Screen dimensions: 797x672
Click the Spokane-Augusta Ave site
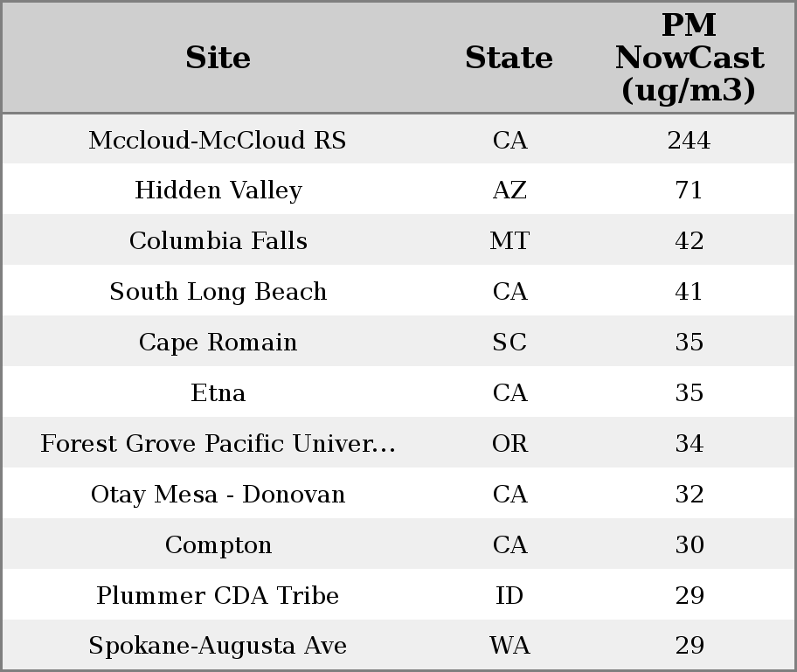tap(218, 646)
